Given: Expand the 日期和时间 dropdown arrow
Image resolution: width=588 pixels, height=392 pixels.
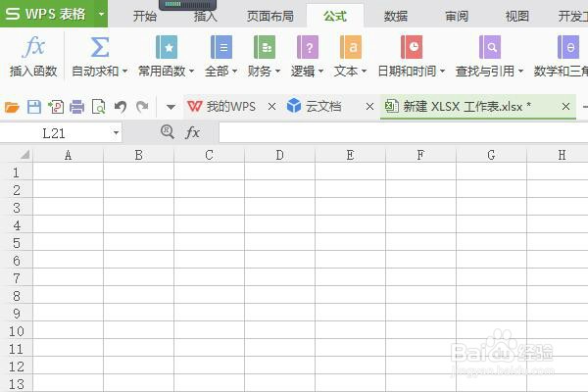Looking at the screenshot, I should point(442,71).
